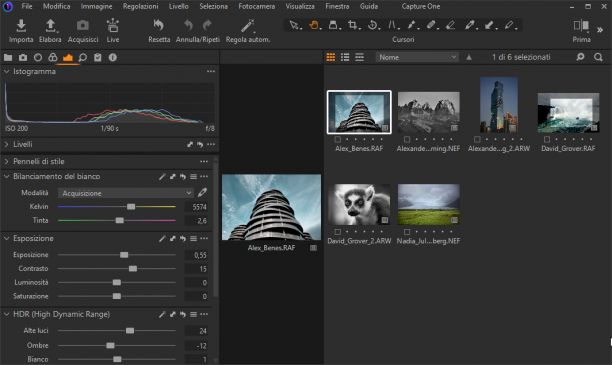This screenshot has height=365, width=612.
Task: Click the Acquisisci camera icon
Action: (x=82, y=26)
